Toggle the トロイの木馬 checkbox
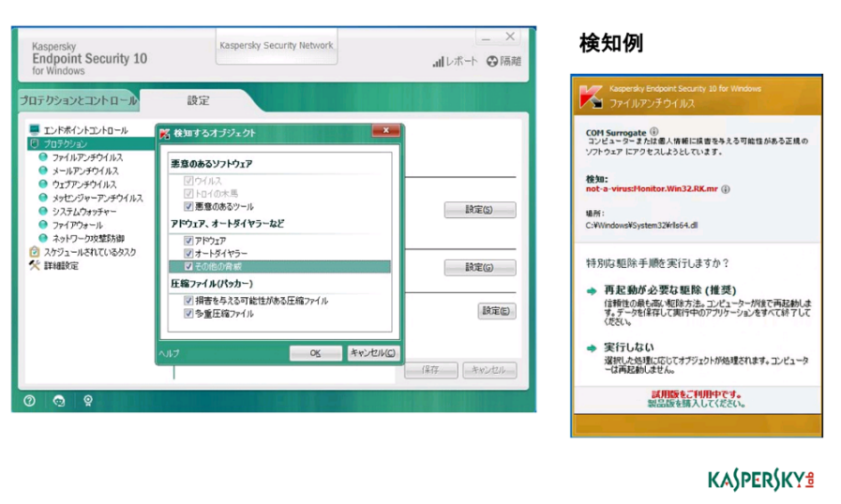The width and height of the screenshot is (841, 504). pyautogui.click(x=188, y=194)
